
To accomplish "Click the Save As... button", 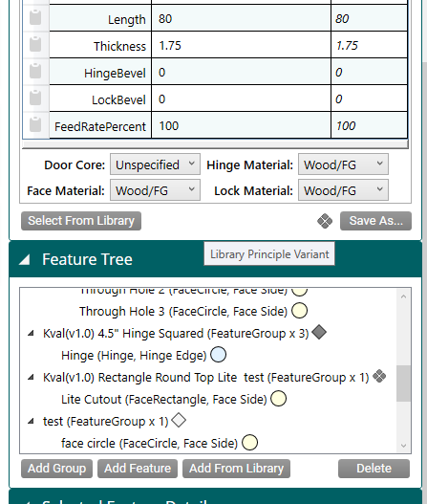I will click(x=375, y=221).
